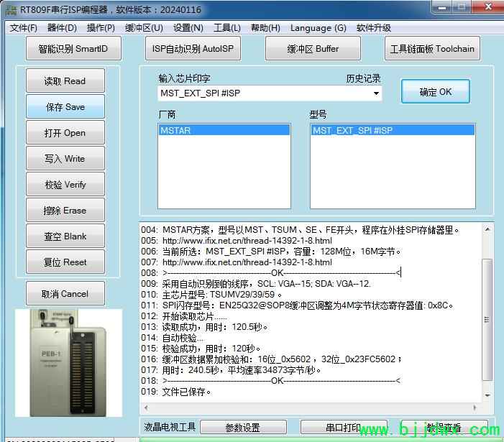Screen dimensions: 504x442
Task: Expand the chip marking history dropdown
Action: point(375,93)
